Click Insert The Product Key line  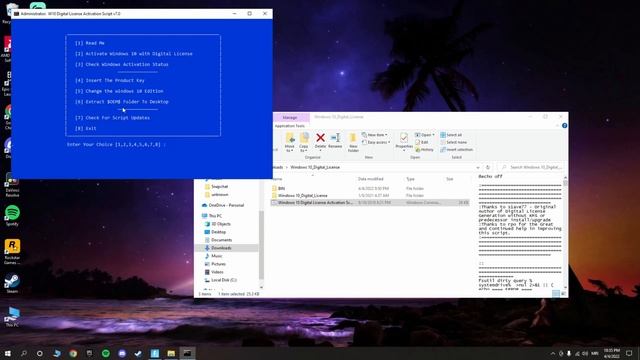[x=109, y=80]
